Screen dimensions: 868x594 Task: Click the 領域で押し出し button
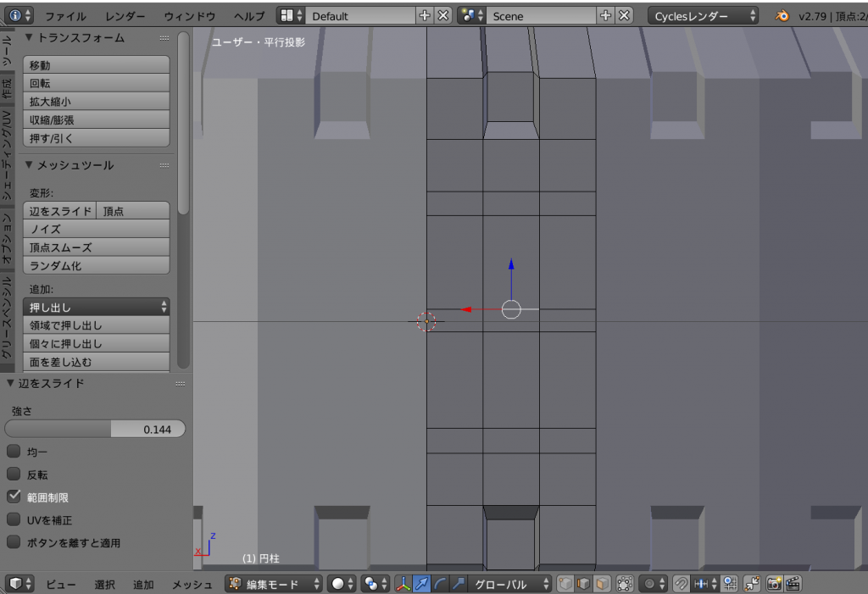click(x=96, y=325)
